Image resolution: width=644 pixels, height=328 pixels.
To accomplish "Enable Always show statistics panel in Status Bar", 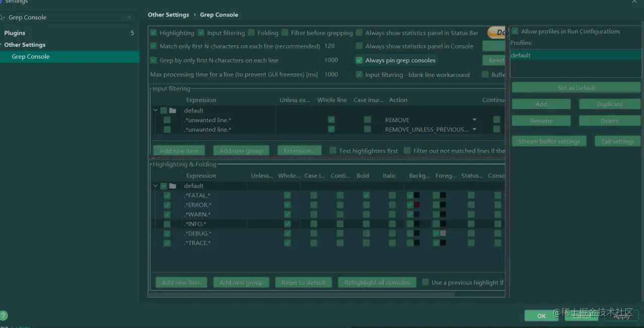I will [359, 33].
